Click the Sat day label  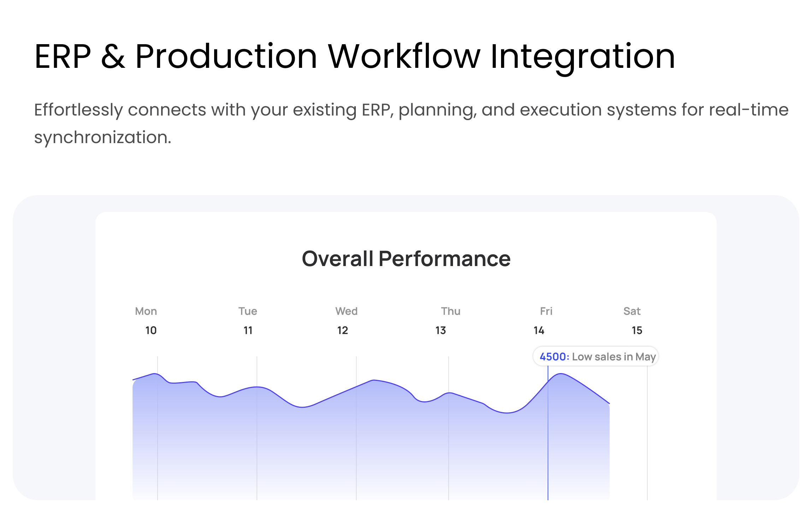pos(632,311)
